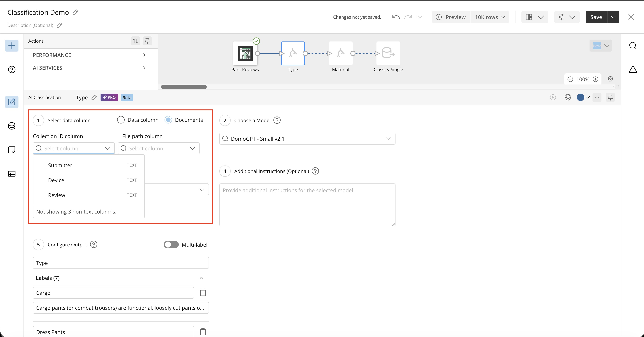Click the add action plus button
This screenshot has width=644, height=337.
pos(12,46)
